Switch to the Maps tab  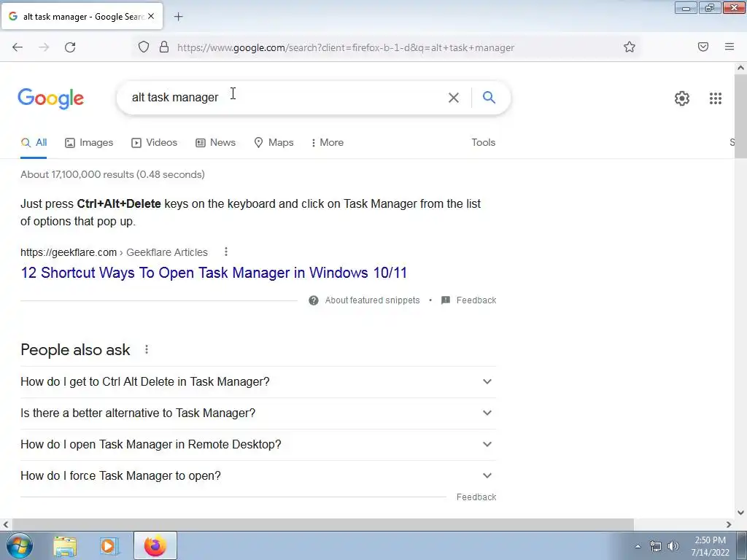click(274, 143)
